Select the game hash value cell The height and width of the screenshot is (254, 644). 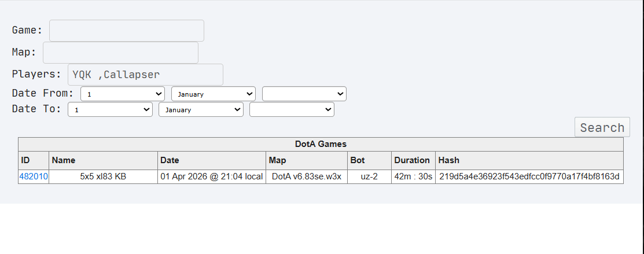(529, 176)
